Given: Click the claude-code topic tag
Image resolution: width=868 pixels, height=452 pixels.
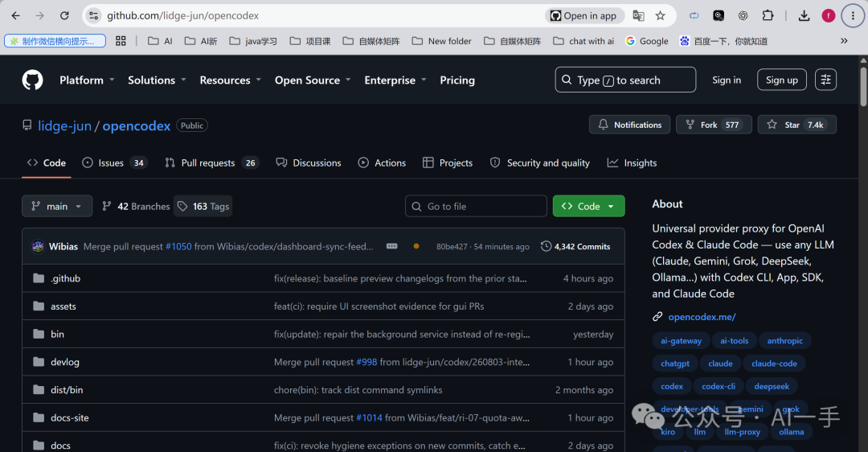Looking at the screenshot, I should (774, 364).
